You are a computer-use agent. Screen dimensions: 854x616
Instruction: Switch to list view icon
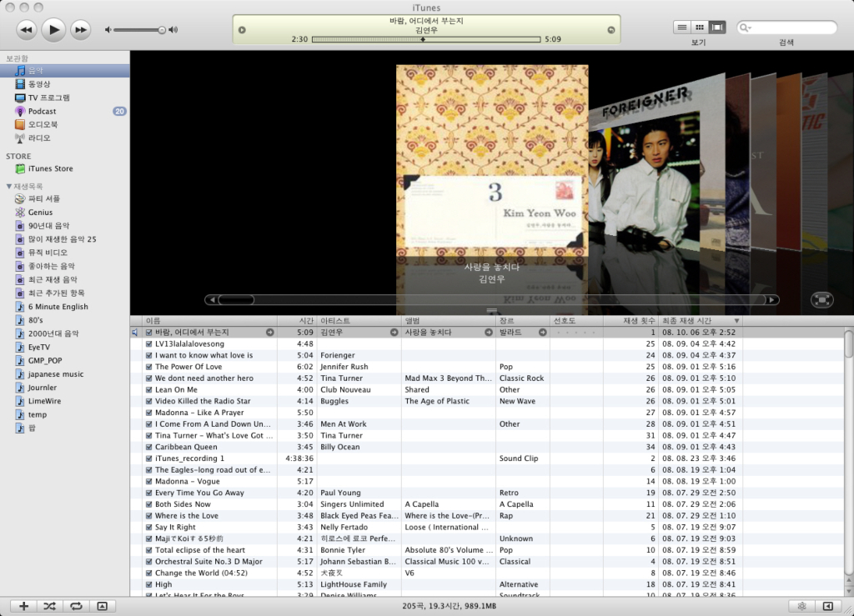[681, 28]
